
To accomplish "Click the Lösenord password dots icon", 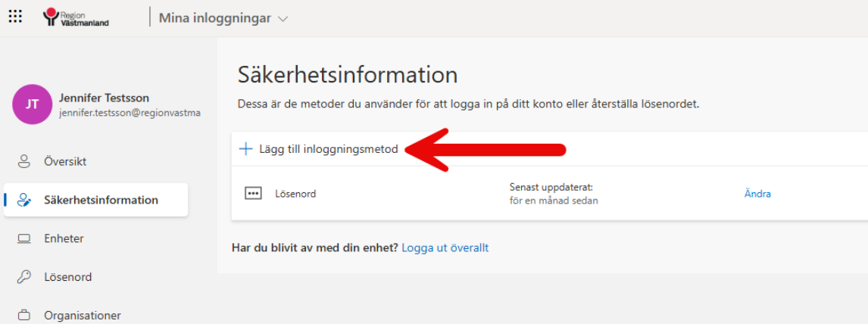I will pos(253,194).
